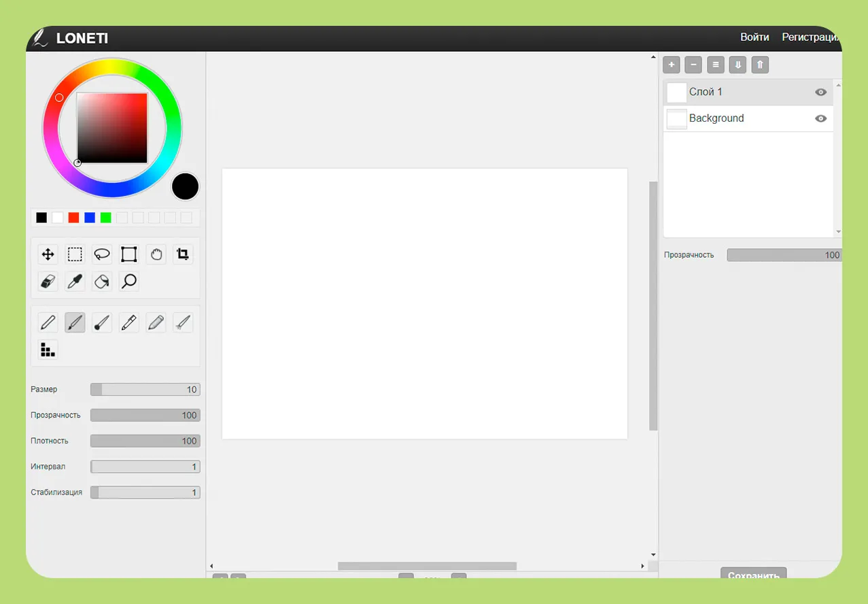
Task: Activate the Crop tool
Action: [183, 254]
